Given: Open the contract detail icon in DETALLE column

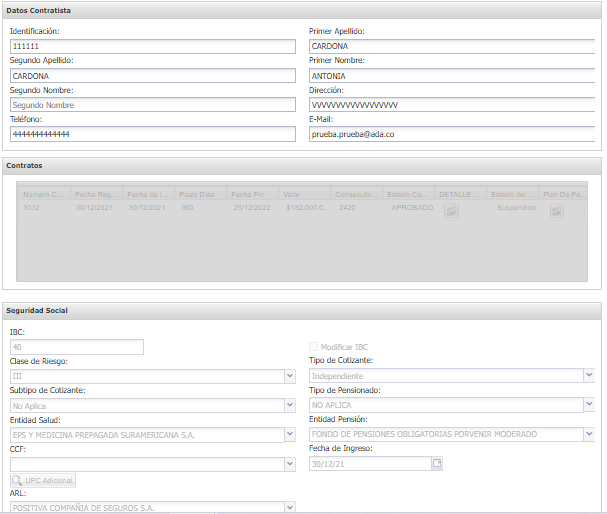Looking at the screenshot, I should [451, 210].
